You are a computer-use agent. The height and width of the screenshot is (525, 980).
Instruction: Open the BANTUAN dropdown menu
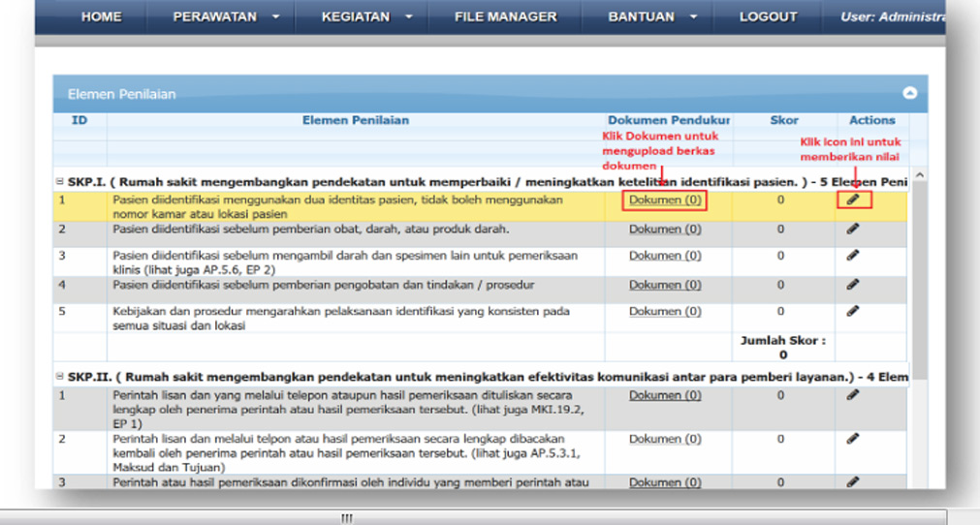coord(651,16)
